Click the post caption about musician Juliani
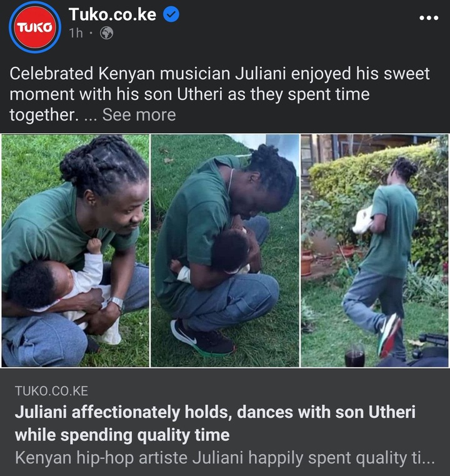The image size is (450, 476). pos(219,94)
